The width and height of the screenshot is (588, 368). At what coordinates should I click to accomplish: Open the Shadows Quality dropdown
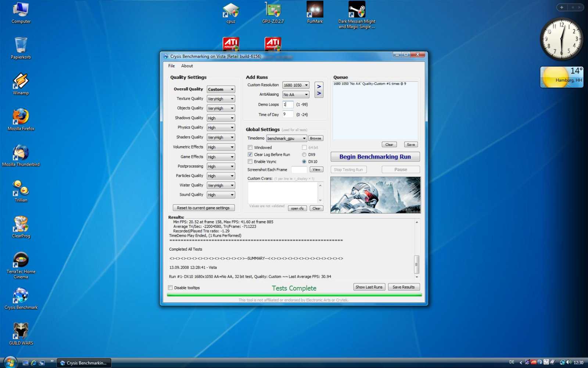[220, 118]
